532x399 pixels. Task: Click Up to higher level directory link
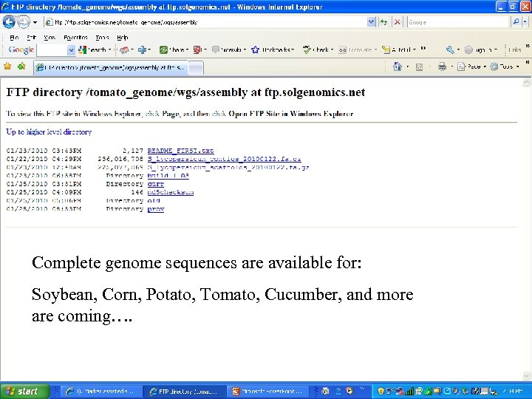pyautogui.click(x=49, y=132)
